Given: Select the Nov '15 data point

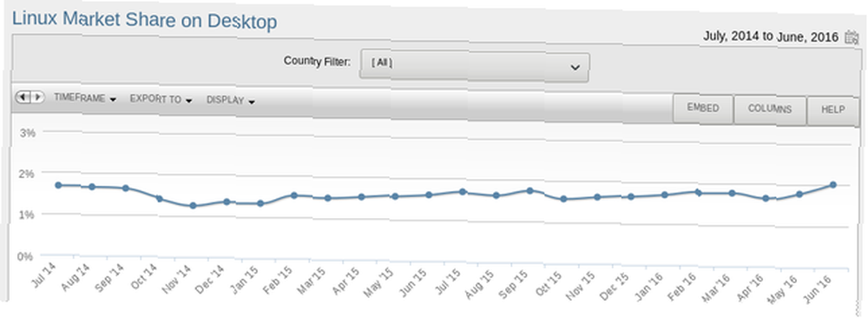Looking at the screenshot, I should [597, 196].
